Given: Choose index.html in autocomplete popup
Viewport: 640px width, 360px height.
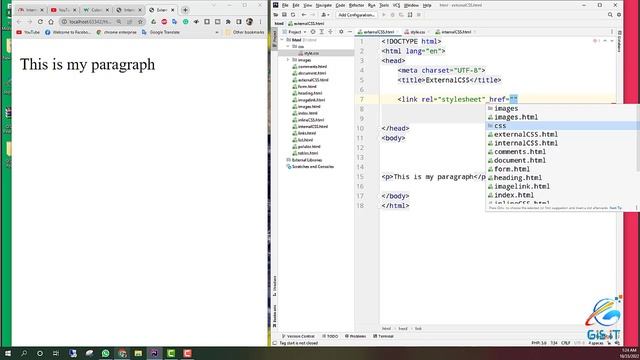Looking at the screenshot, I should tap(562, 195).
